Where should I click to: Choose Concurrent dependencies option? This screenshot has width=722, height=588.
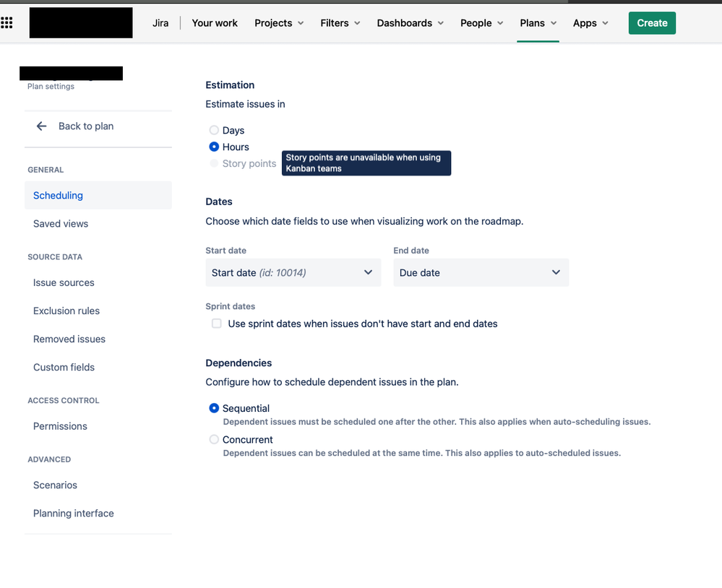(214, 439)
